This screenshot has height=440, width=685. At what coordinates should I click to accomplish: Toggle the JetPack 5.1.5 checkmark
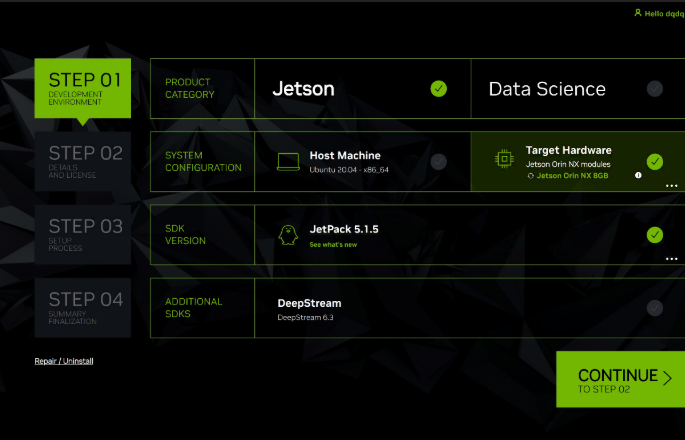(654, 235)
